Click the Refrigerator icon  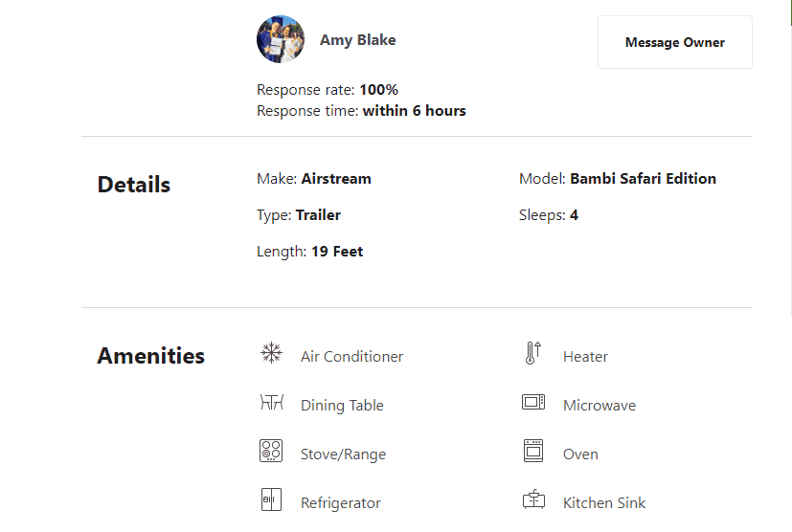271,499
